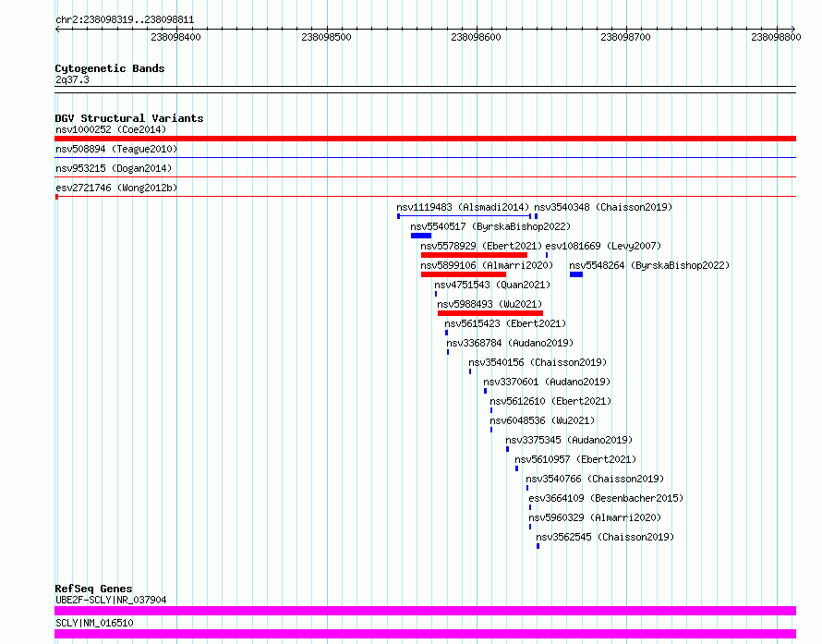The width and height of the screenshot is (822, 644).
Task: Click the DGV Structural Variants track title
Action: click(x=129, y=118)
